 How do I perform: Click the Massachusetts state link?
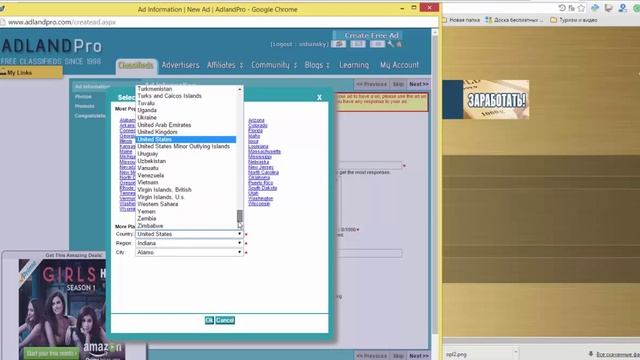point(264,151)
